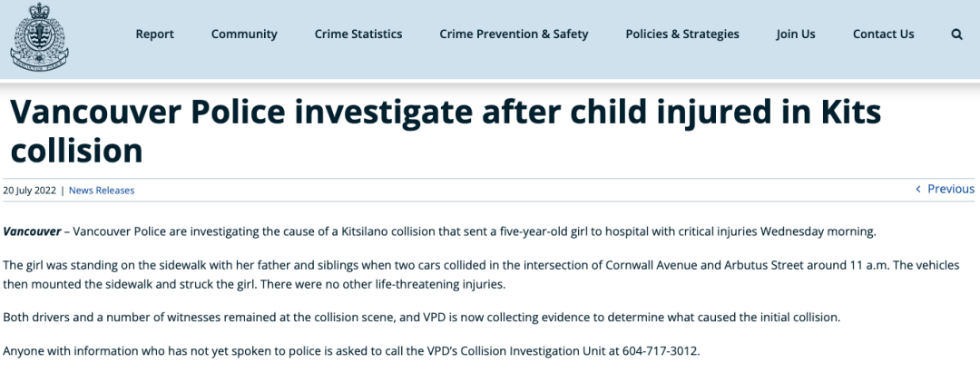
Task: Click the Previous link text
Action: click(951, 190)
